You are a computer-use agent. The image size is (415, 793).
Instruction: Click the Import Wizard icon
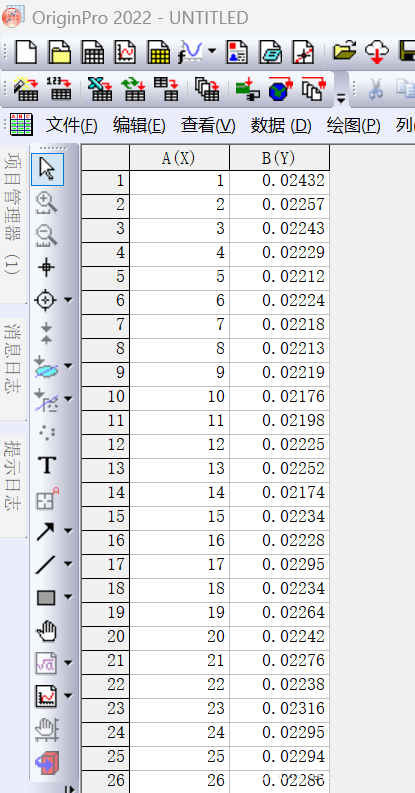pos(26,89)
